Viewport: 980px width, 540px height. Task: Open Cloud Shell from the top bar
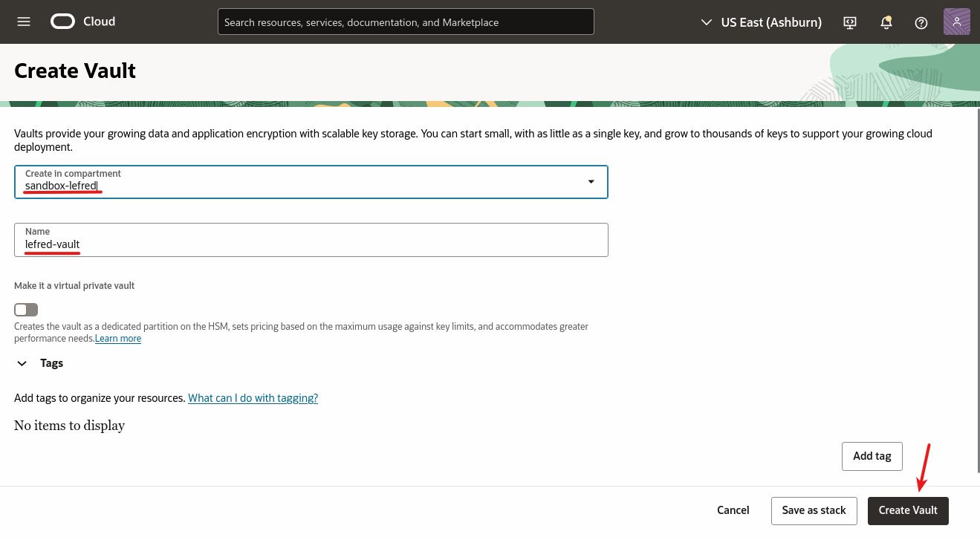pos(849,22)
